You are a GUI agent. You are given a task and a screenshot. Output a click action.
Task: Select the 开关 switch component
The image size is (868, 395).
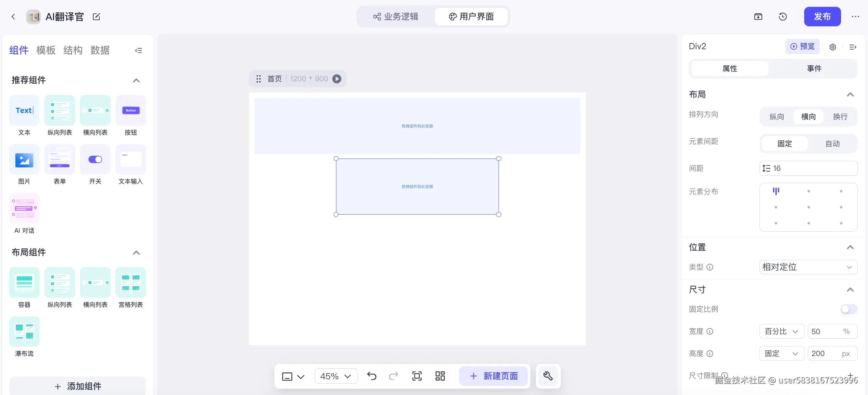point(95,165)
